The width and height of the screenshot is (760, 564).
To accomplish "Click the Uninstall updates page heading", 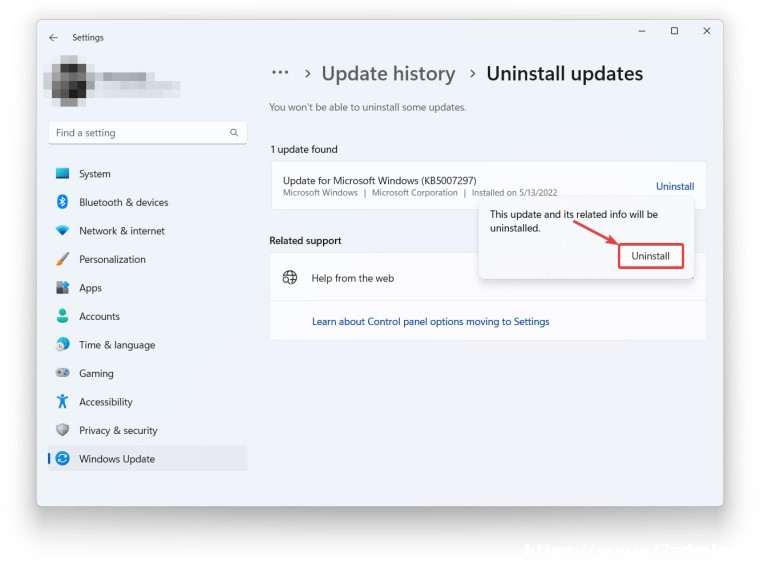I will pyautogui.click(x=565, y=74).
